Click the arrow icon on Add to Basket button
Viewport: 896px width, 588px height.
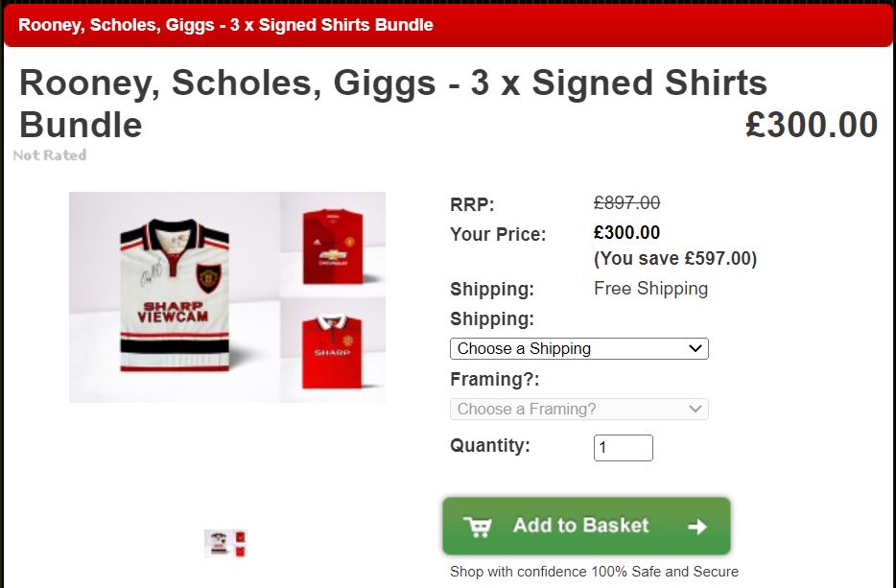pos(697,527)
